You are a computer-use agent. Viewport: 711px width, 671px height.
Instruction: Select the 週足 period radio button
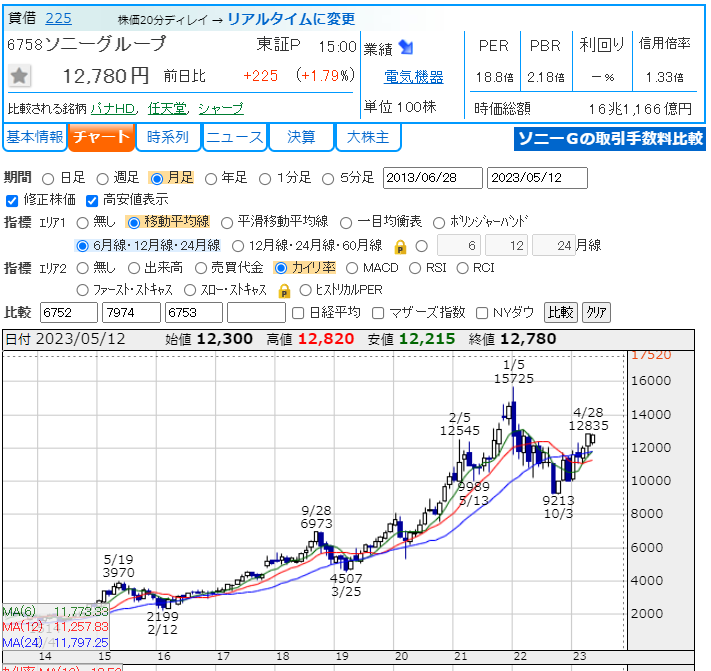point(102,179)
